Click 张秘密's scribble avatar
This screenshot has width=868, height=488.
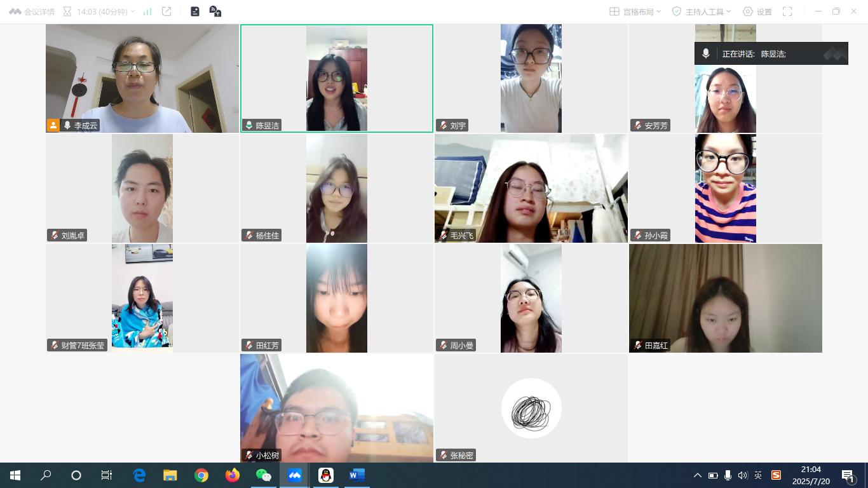click(531, 408)
